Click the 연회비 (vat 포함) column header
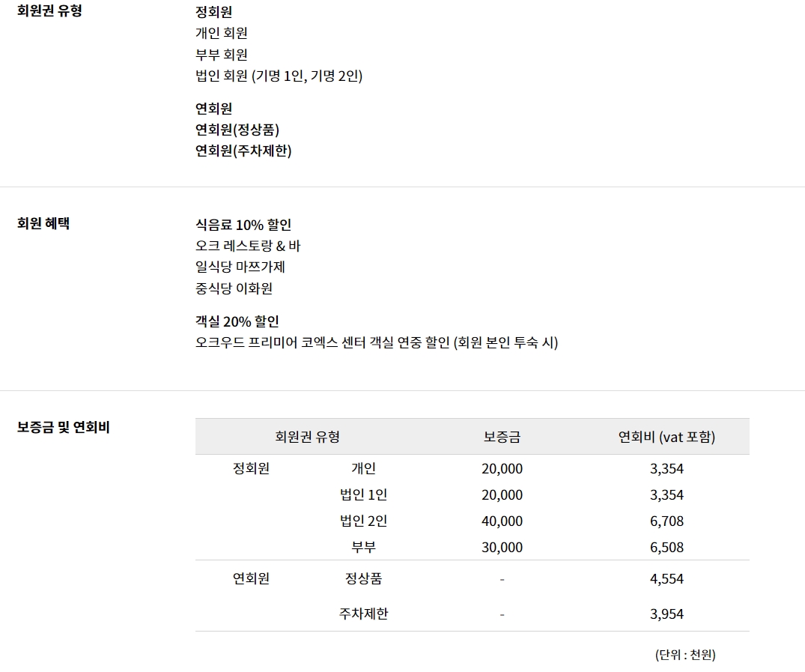 click(666, 437)
